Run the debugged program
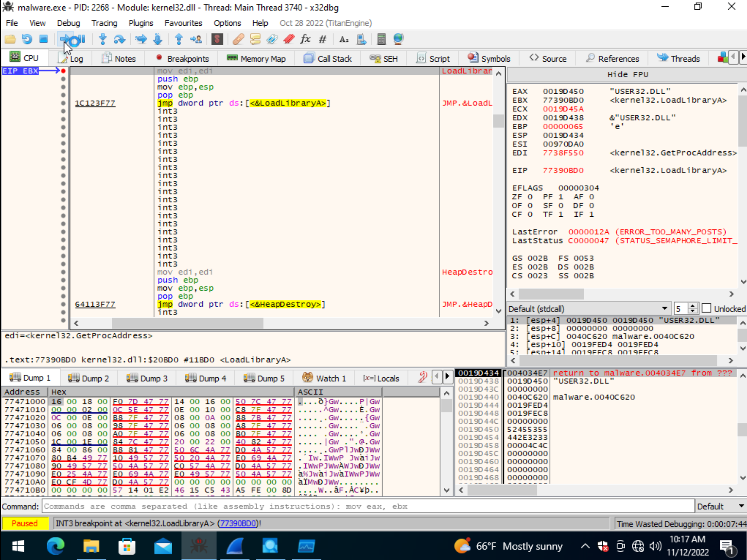Image resolution: width=747 pixels, height=560 pixels. 67,39
